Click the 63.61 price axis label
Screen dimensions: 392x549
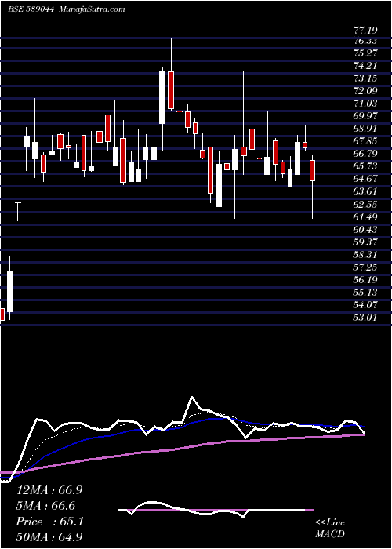pyautogui.click(x=365, y=191)
